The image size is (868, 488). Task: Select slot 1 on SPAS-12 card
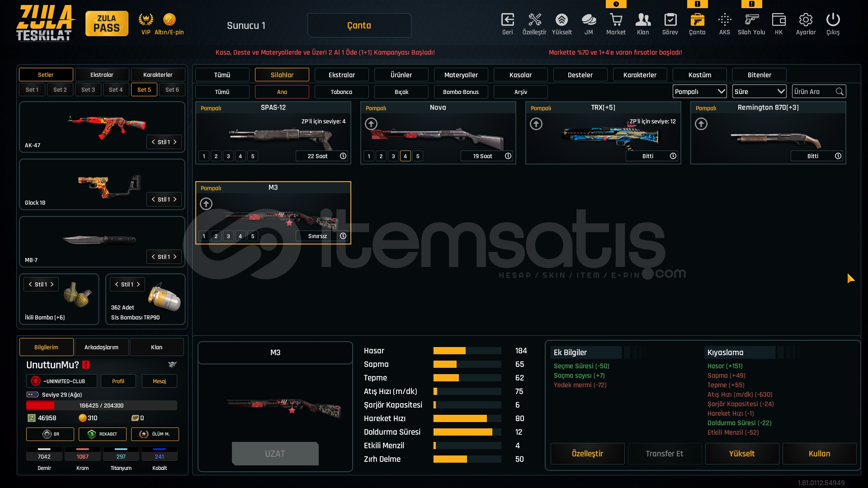[x=204, y=156]
